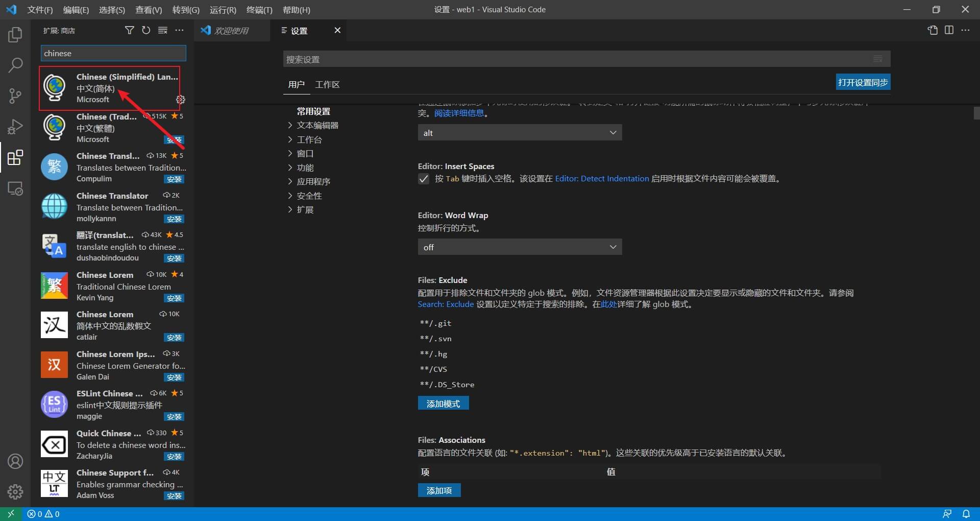Click the 添加项 button
The width and height of the screenshot is (980, 521).
(439, 490)
